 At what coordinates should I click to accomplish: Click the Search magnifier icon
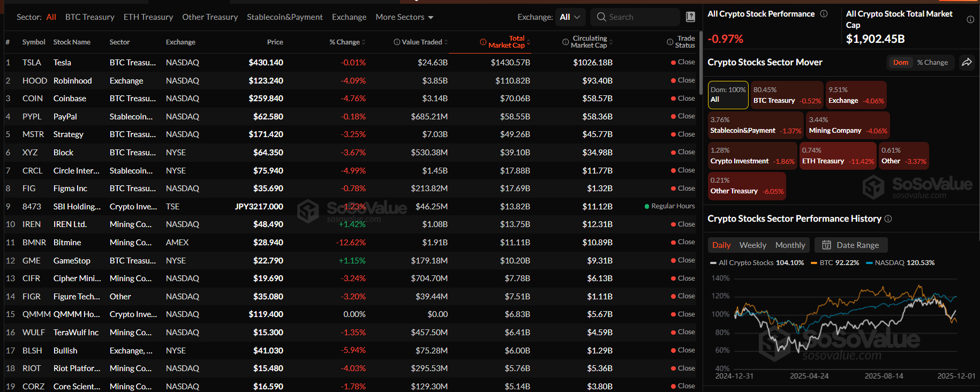[601, 17]
